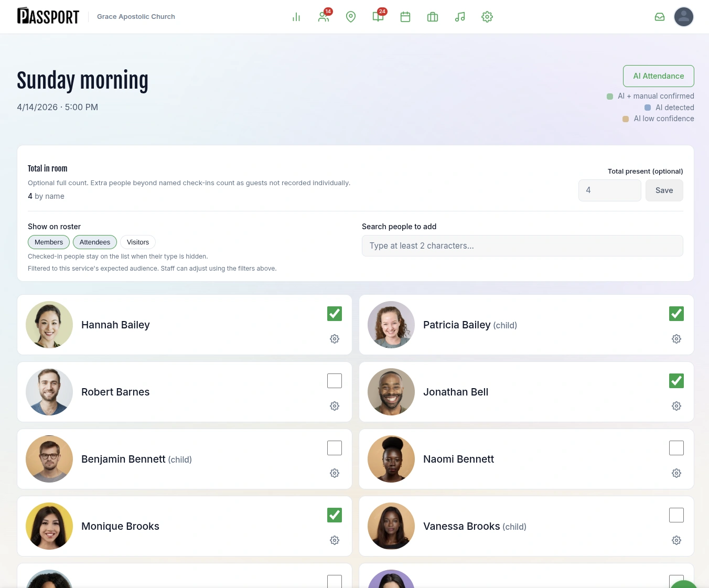Viewport: 709px width, 588px height.
Task: Click the name Jonathan Bell
Action: (x=456, y=392)
